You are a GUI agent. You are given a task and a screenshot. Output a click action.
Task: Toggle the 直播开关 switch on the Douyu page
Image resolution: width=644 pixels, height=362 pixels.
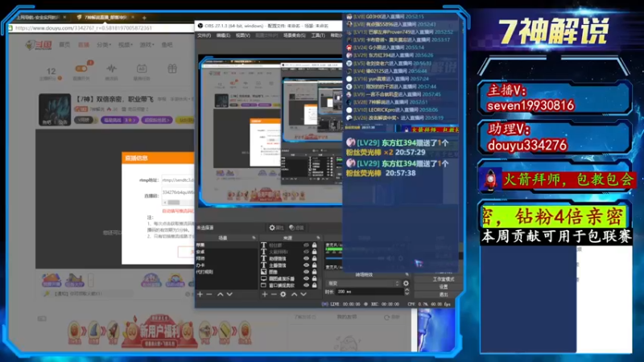click(81, 68)
